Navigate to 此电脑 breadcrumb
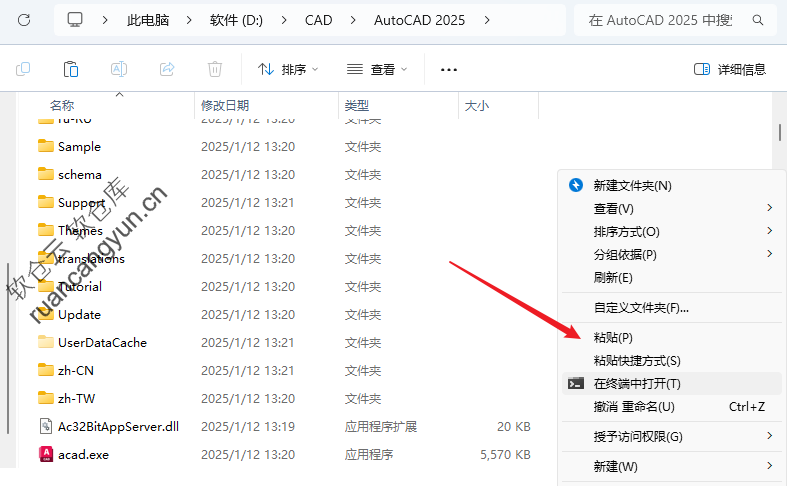This screenshot has width=787, height=486. coord(148,20)
